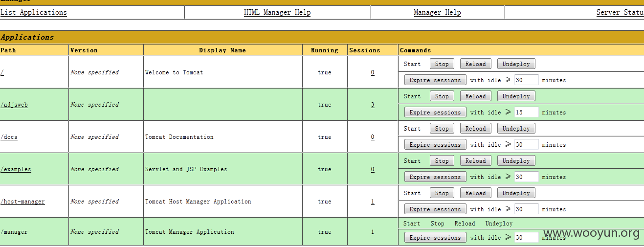Image resolution: width=644 pixels, height=247 pixels.
Task: Open the Manager Help link
Action: pyautogui.click(x=437, y=12)
